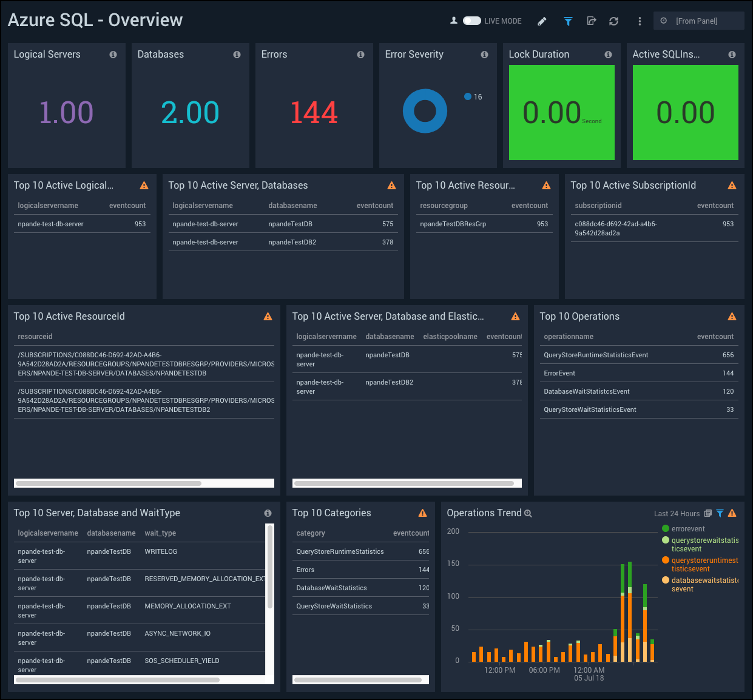Open the three-dot more options menu
Image resolution: width=753 pixels, height=700 pixels.
[x=640, y=21]
